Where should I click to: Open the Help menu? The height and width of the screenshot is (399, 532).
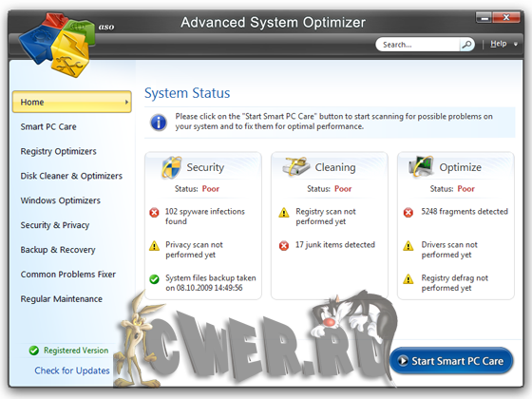point(498,44)
